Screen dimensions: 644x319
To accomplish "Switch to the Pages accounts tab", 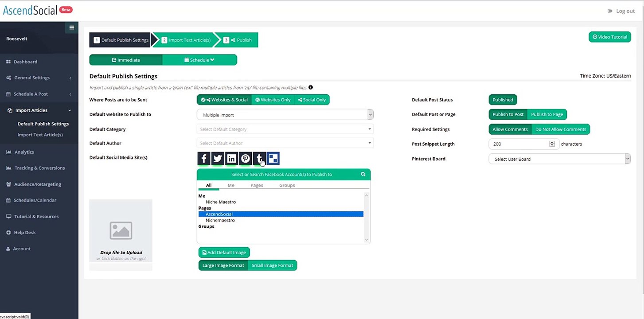I will pyautogui.click(x=257, y=185).
